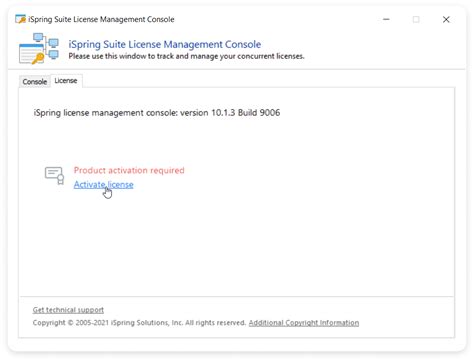Screen dimensions: 474x361
Task: Open Additional Copyright Information link
Action: 304,323
